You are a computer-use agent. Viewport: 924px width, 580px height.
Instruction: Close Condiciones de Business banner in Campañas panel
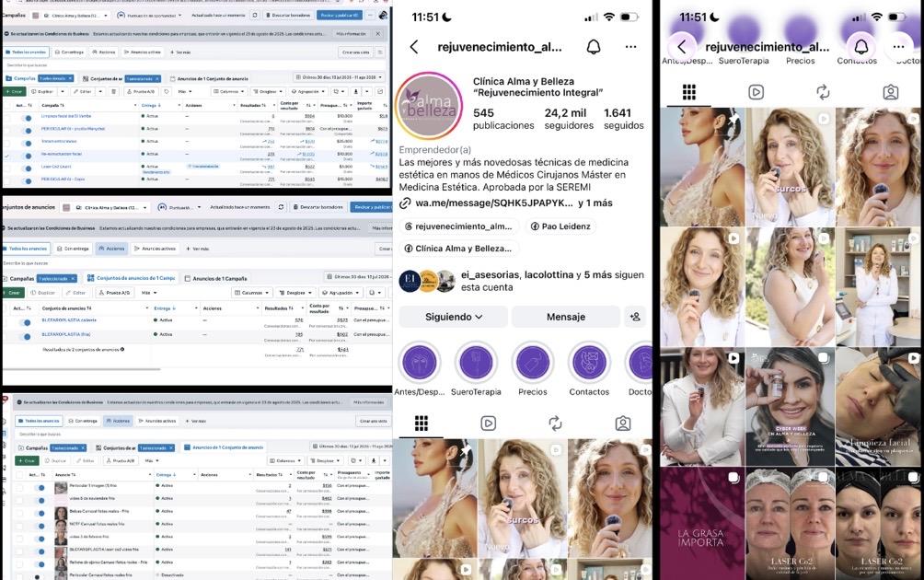click(x=378, y=33)
